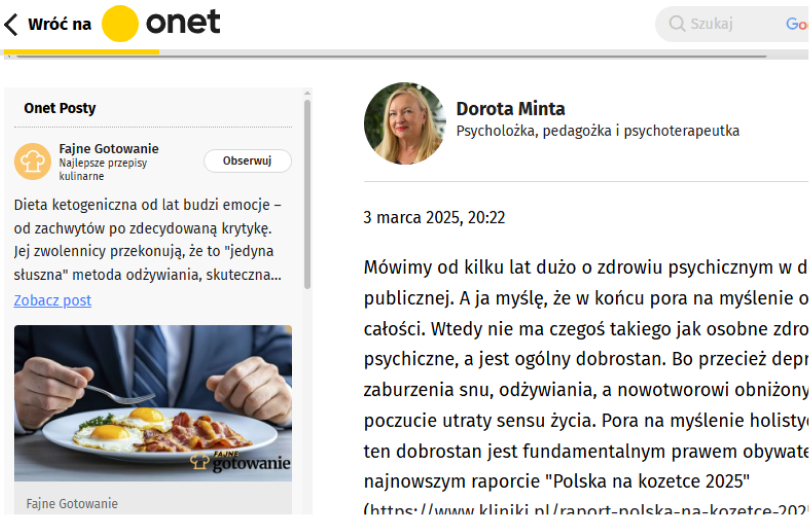Open the eggs and bacon post image
Viewport: 809px width, 515px height.
pos(153,403)
